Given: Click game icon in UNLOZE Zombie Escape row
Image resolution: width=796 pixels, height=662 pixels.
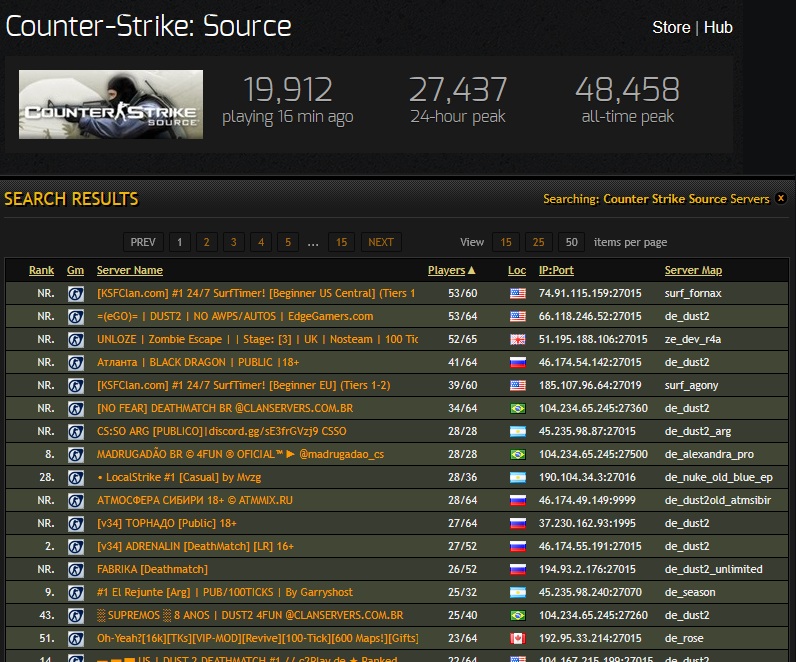Looking at the screenshot, I should pyautogui.click(x=76, y=340).
